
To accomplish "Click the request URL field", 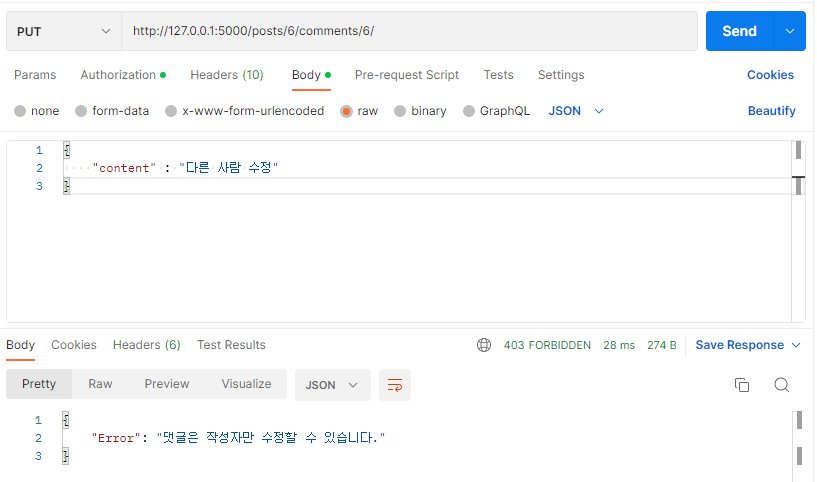I will coord(409,31).
